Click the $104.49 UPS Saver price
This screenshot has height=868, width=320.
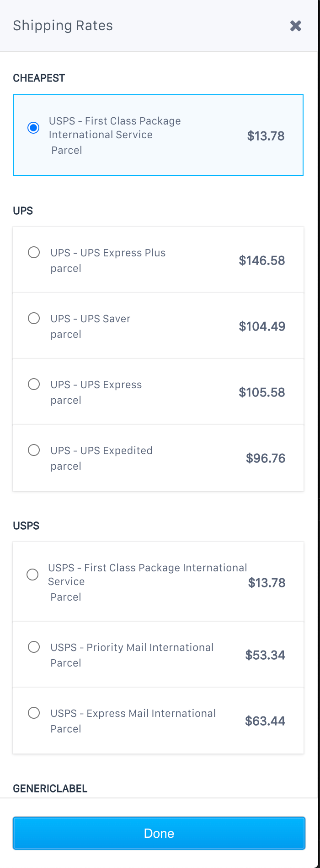click(262, 326)
